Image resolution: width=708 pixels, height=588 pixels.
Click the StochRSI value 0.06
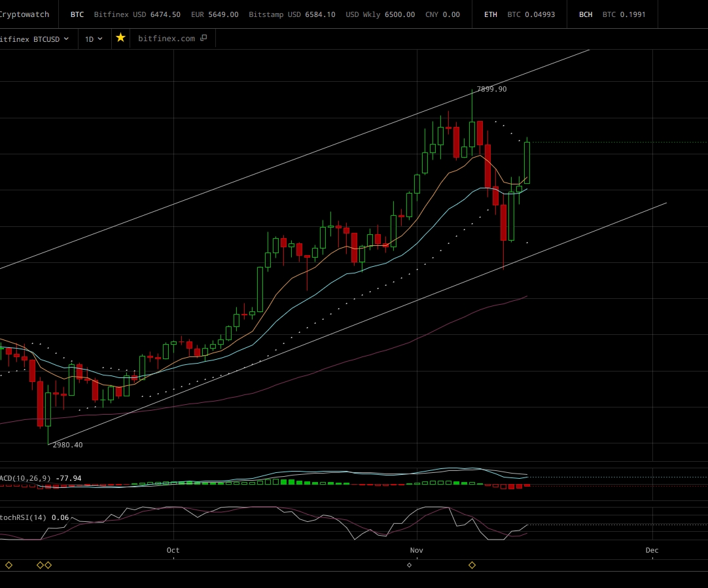pos(60,517)
